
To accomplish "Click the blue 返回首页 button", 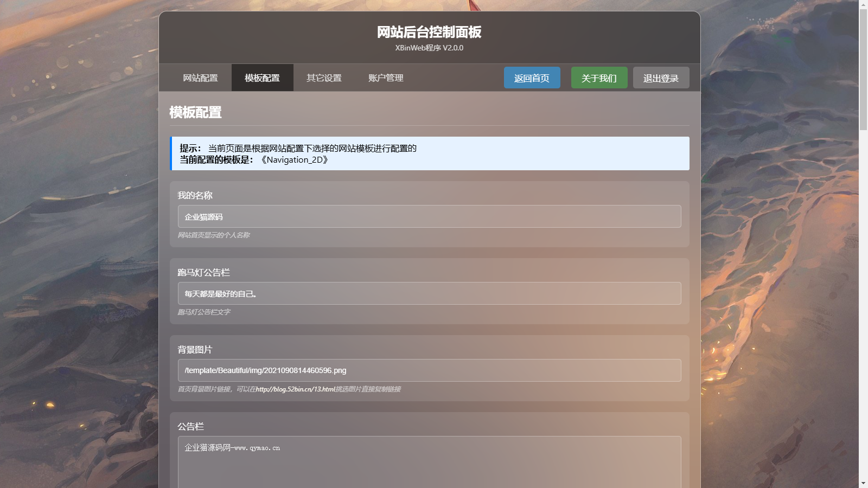I will click(532, 78).
